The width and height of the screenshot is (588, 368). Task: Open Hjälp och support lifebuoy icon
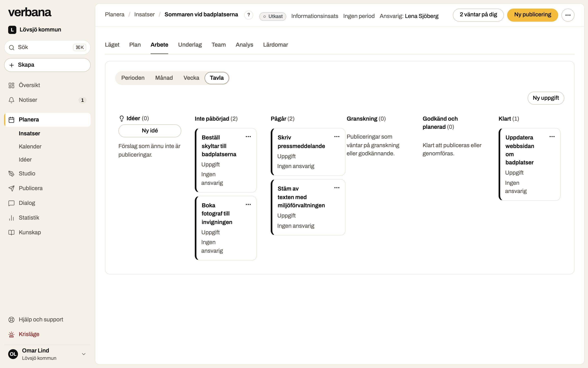(11, 320)
